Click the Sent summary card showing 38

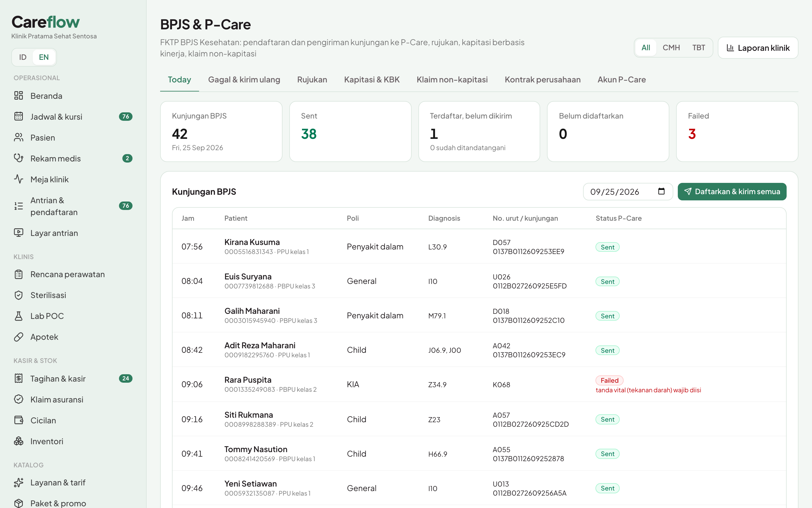[x=350, y=131]
